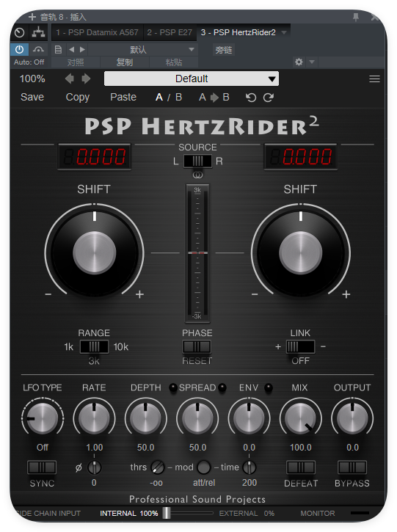Viewport: 397px width, 532px height.
Task: Click the SPREAD knob
Action: [197, 418]
